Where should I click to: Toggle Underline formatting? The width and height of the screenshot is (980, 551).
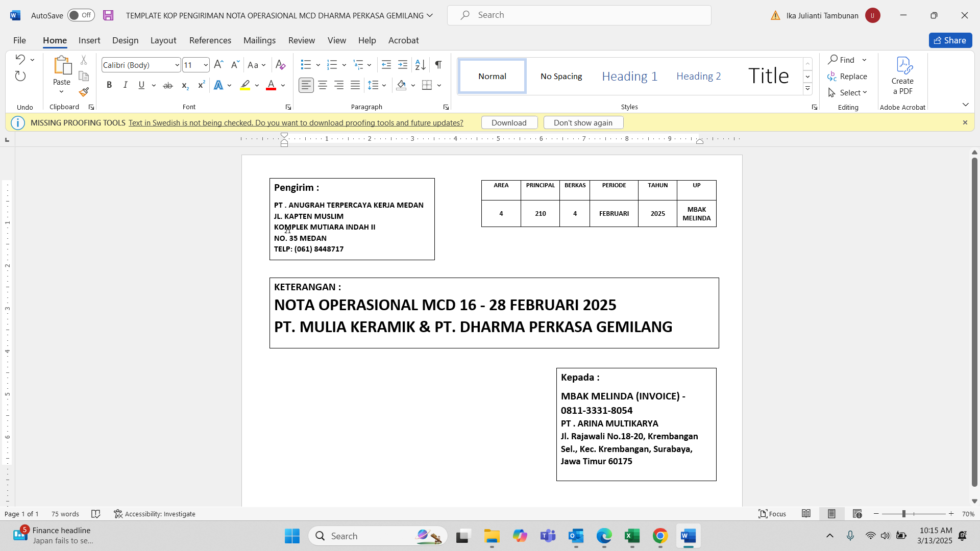(141, 85)
